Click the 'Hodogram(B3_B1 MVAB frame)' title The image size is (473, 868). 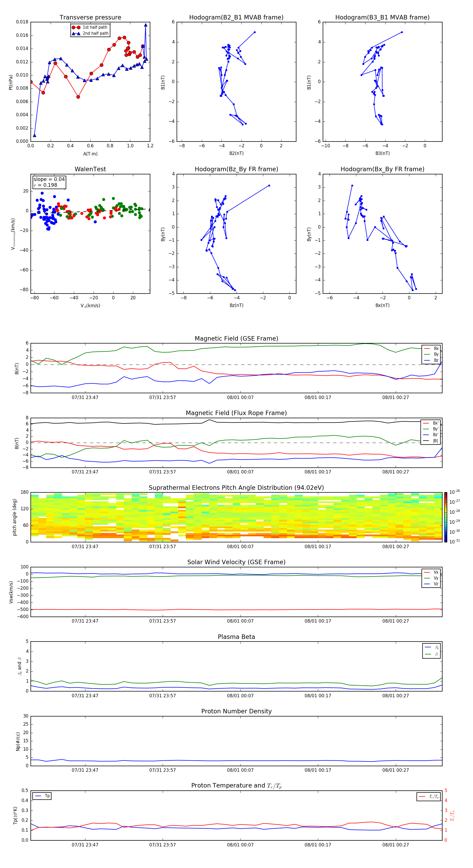(x=382, y=17)
